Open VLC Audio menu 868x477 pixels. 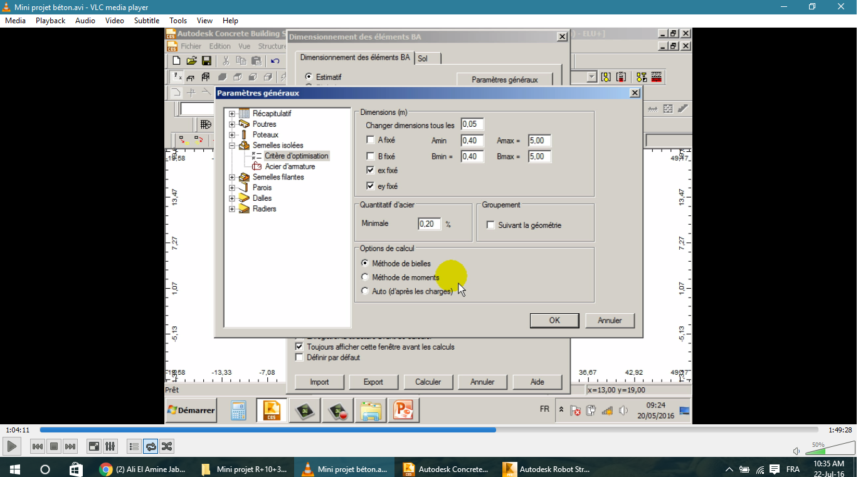pos(85,21)
